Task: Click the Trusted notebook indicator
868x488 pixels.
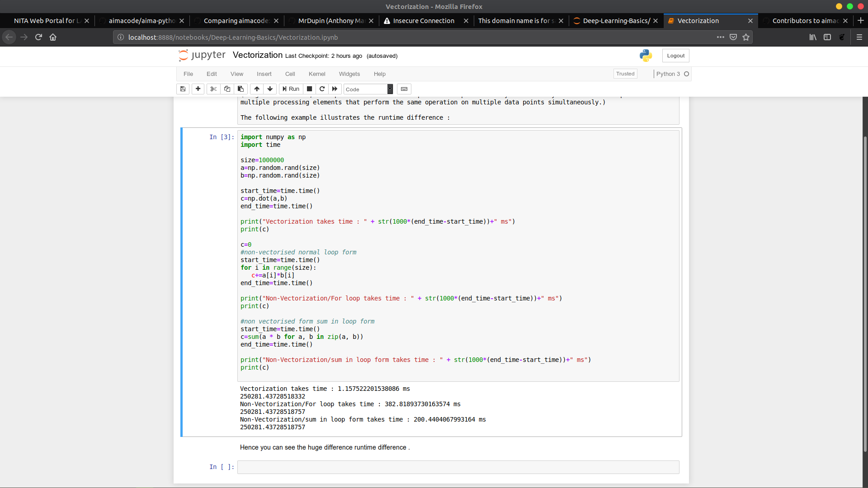Action: coord(625,74)
